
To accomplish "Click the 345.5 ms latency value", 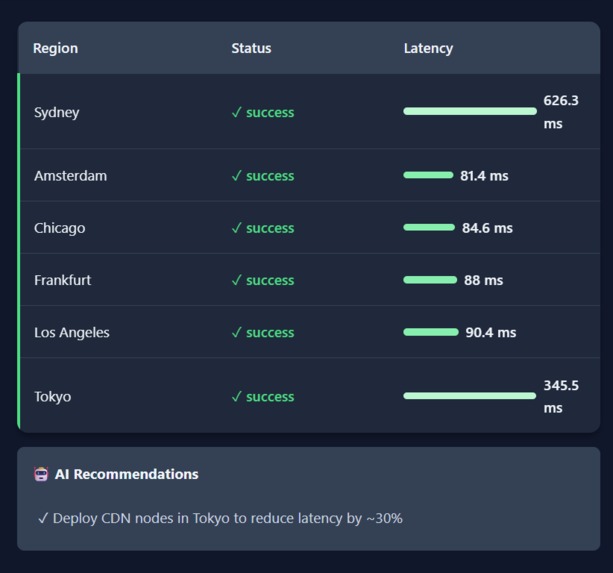I will 561,397.
